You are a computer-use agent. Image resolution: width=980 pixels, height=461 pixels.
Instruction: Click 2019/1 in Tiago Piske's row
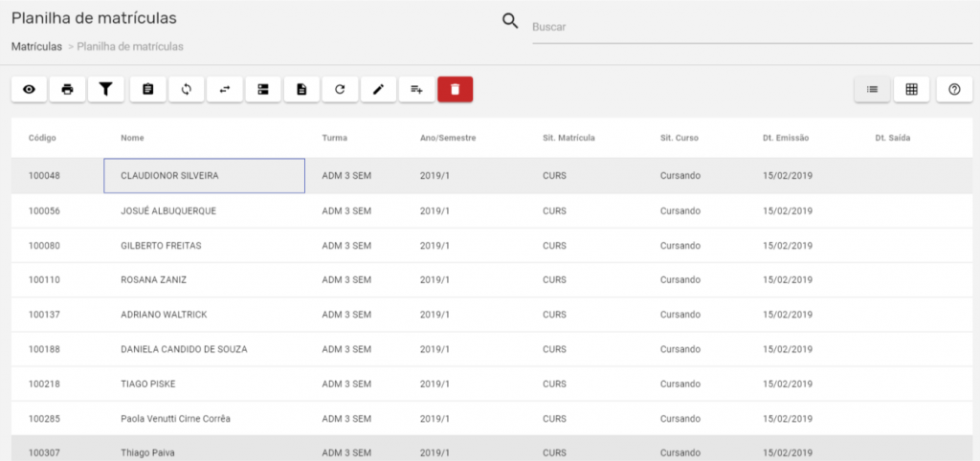tap(434, 384)
